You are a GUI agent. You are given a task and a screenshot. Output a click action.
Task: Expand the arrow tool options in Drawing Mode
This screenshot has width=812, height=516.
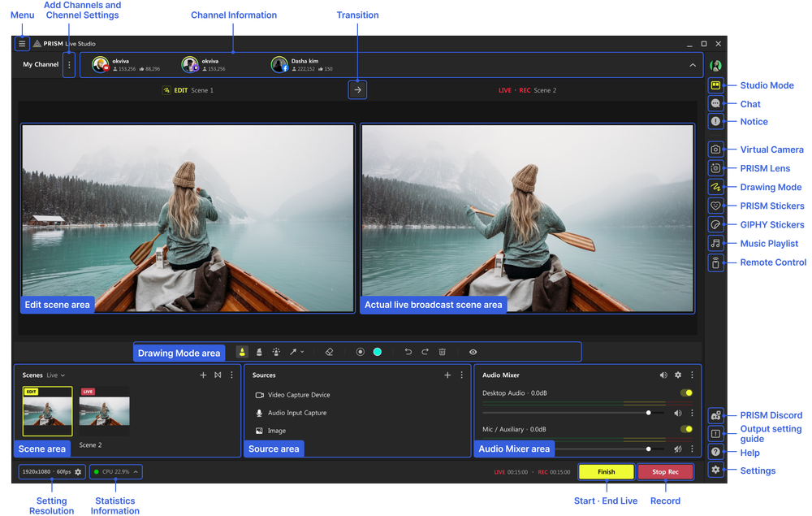coord(301,352)
